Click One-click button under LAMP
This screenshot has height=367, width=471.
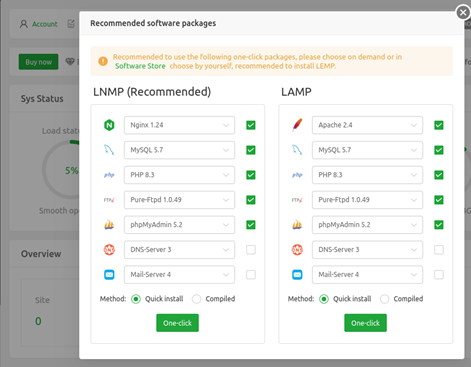(x=365, y=323)
